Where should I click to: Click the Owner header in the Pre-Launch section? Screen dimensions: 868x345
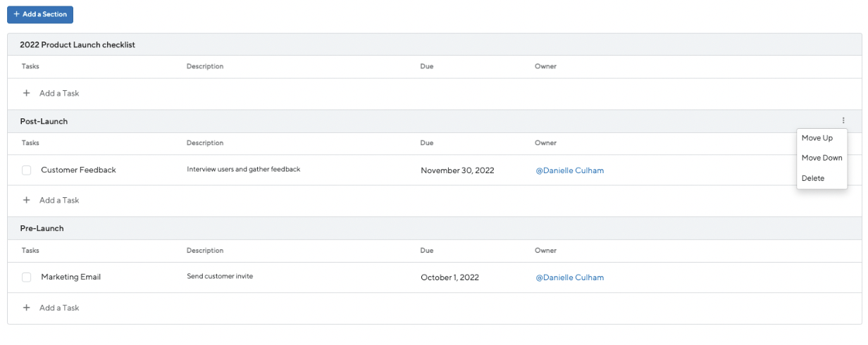click(545, 251)
